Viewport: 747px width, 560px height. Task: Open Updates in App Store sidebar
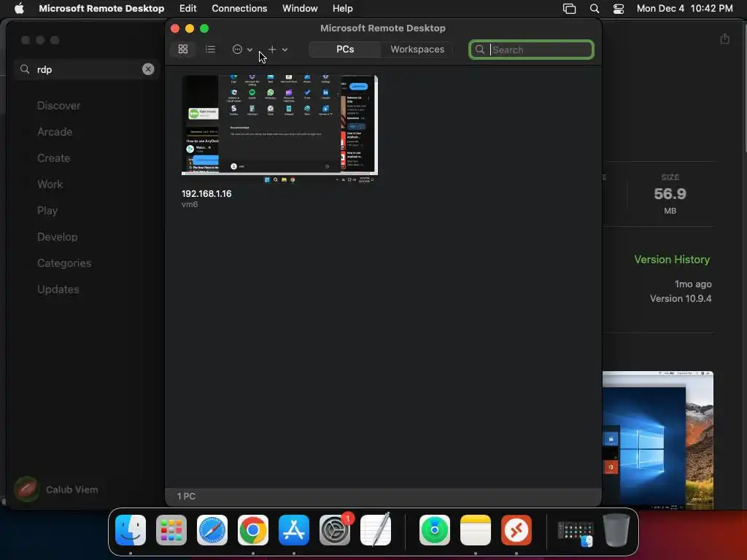58,289
